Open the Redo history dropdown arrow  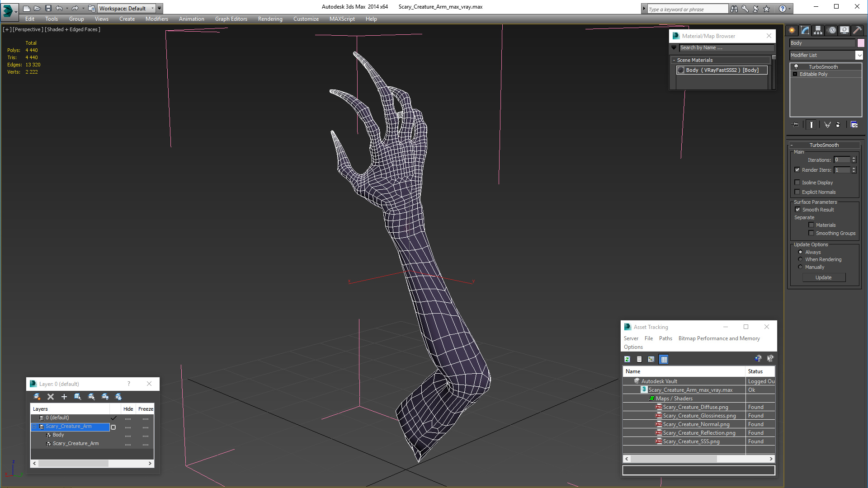click(x=83, y=8)
